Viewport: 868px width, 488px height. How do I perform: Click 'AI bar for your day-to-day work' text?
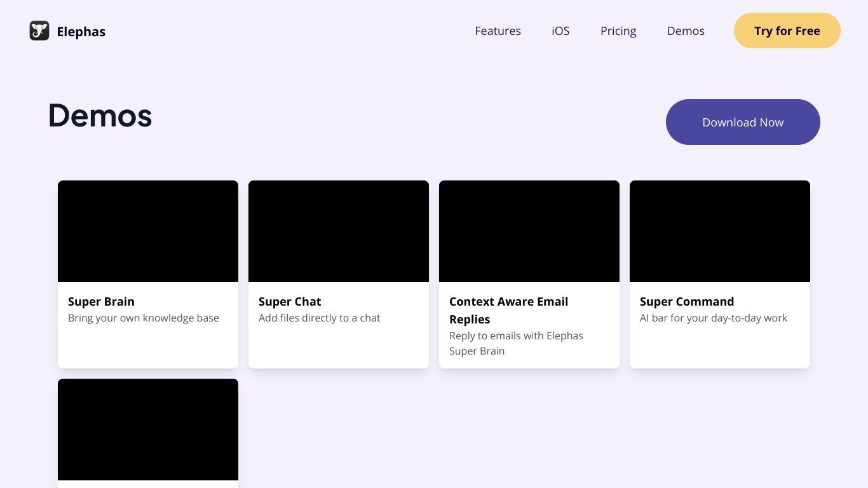point(714,318)
